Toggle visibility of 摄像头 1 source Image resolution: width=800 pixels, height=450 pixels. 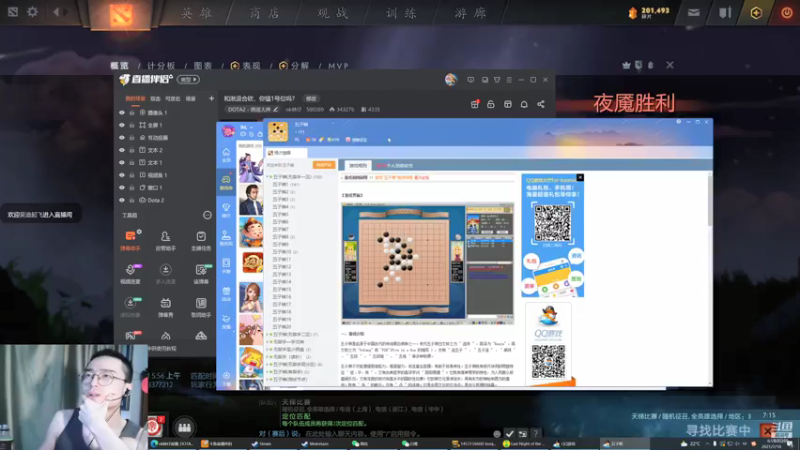(x=121, y=113)
